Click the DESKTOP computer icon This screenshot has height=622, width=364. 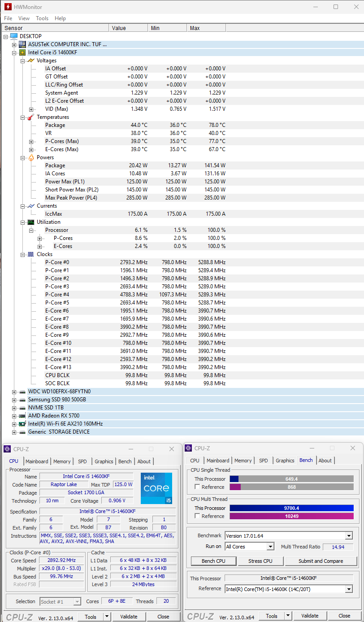click(x=14, y=36)
